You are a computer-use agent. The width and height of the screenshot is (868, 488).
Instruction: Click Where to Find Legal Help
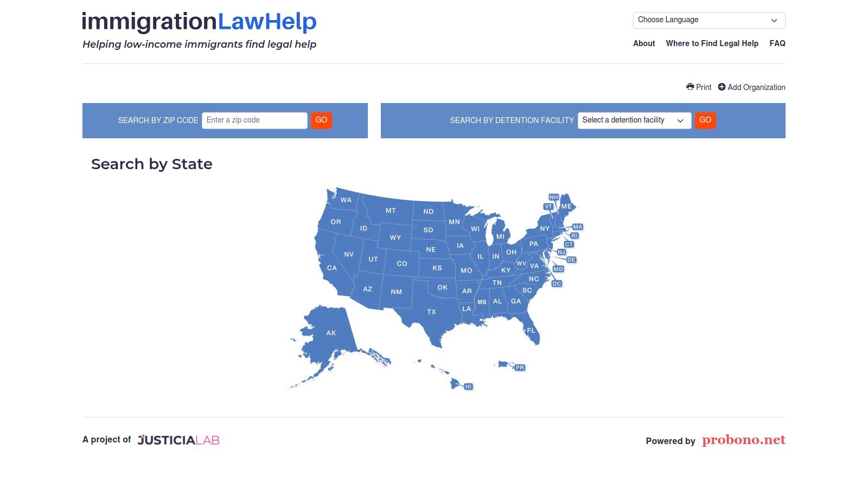tap(712, 43)
